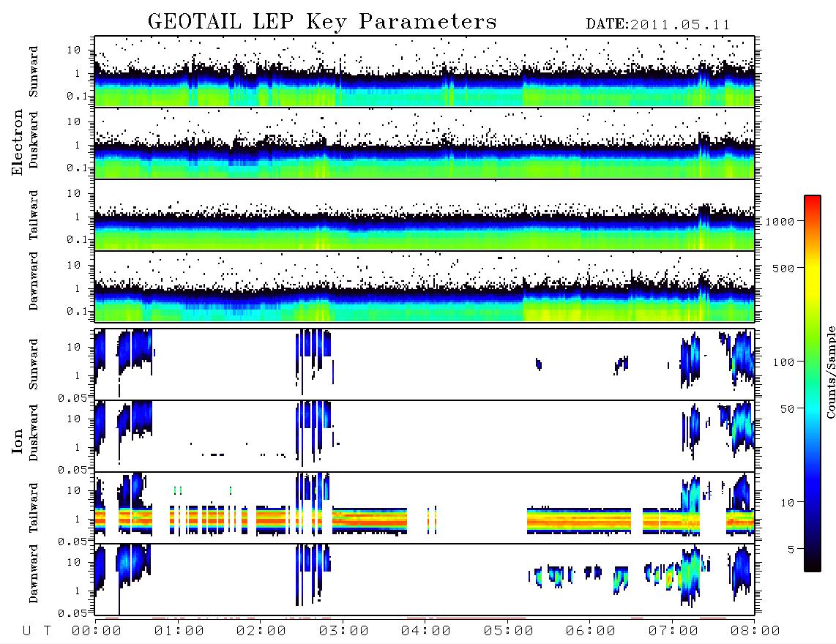Click the Counts/Sample rainbow color bar
The image size is (836, 644).
813,383
